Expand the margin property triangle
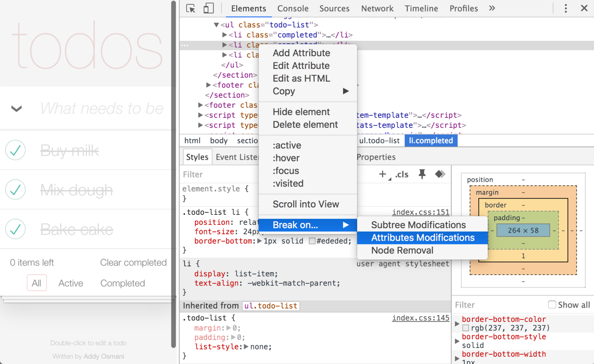The width and height of the screenshot is (594, 364). click(229, 328)
